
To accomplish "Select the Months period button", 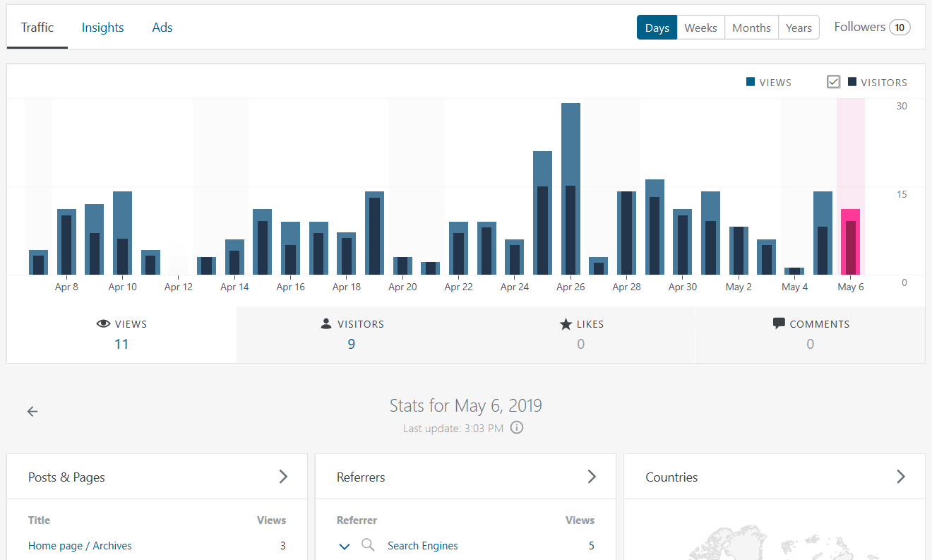I will coord(751,28).
